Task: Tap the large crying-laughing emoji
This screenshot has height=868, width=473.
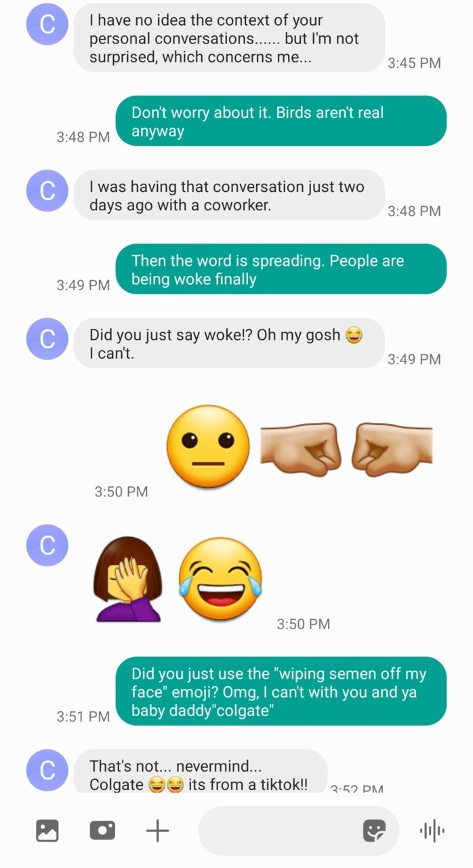Action: coord(220,578)
